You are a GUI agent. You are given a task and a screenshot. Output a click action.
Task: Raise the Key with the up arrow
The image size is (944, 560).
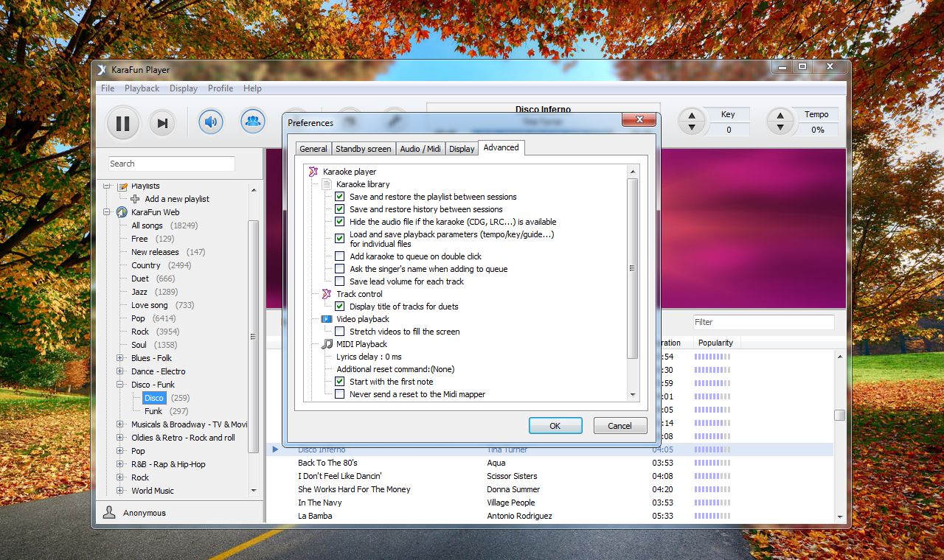pyautogui.click(x=692, y=116)
